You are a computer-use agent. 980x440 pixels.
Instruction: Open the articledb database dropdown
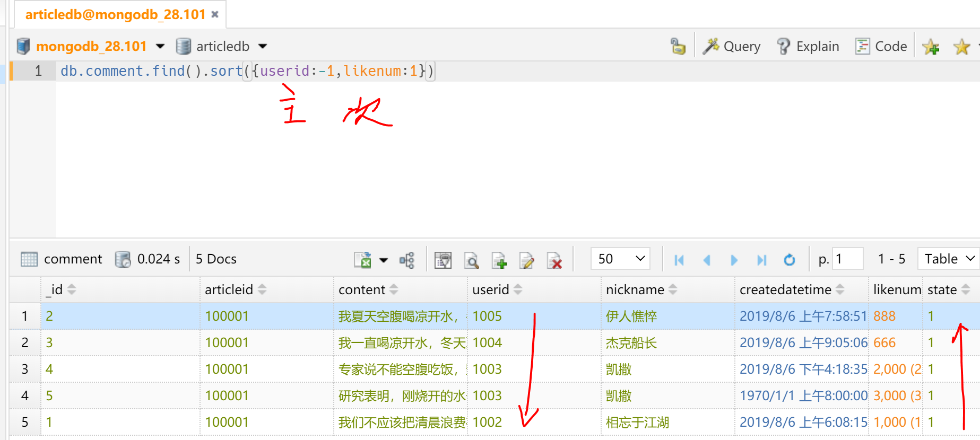point(263,47)
